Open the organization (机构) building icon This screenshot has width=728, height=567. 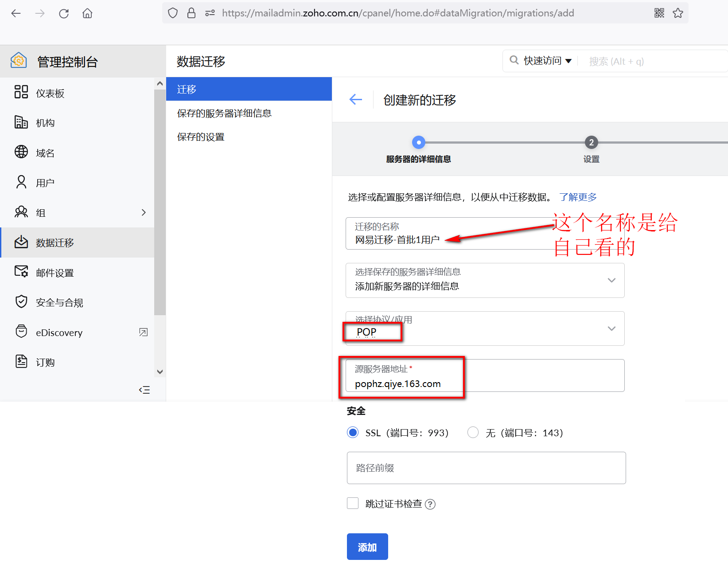click(21, 122)
